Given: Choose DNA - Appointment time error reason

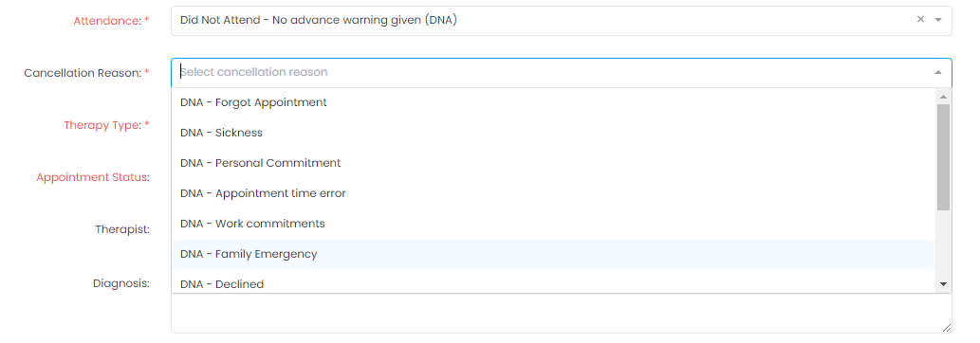Looking at the screenshot, I should (554, 193).
